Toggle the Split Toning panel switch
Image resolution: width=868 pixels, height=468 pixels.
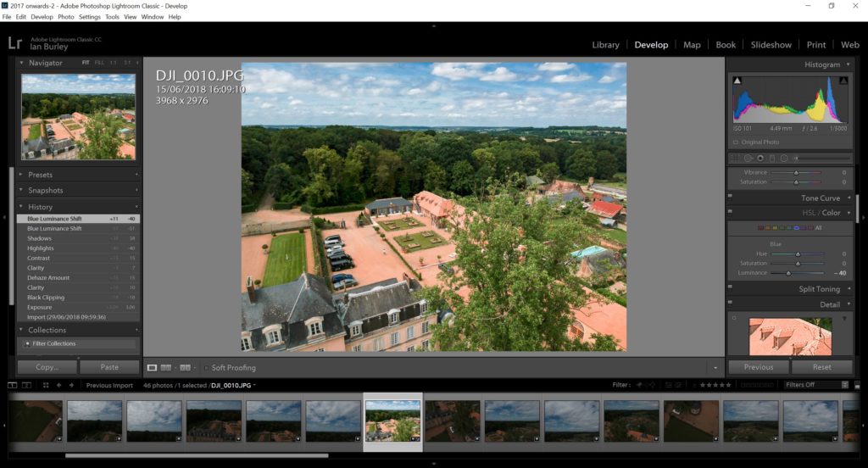coord(730,289)
